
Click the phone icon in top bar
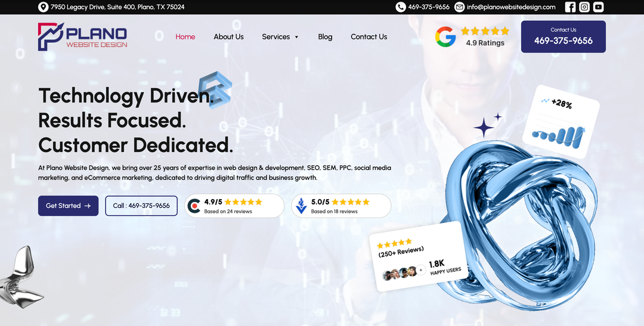tap(401, 7)
